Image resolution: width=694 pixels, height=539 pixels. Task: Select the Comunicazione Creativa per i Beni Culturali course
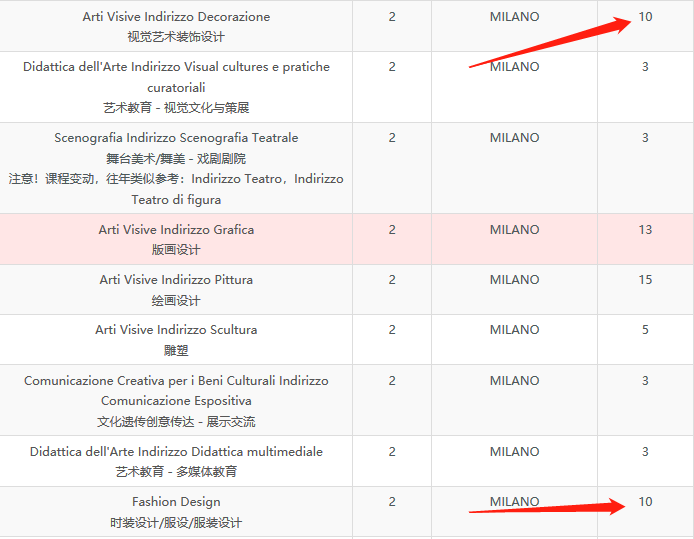pos(176,390)
